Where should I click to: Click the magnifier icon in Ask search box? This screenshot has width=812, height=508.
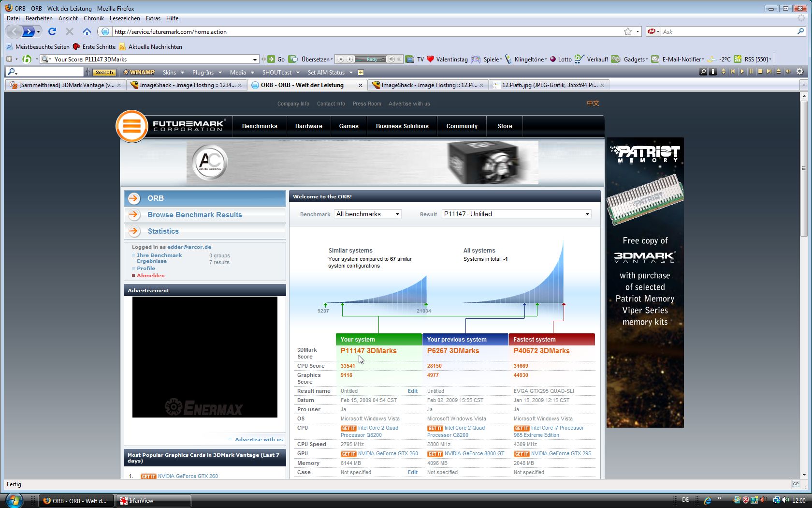800,31
